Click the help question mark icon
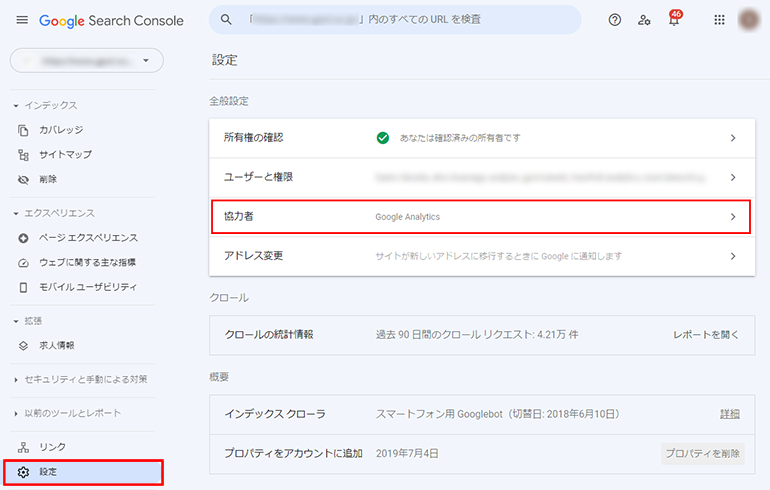 tap(615, 20)
